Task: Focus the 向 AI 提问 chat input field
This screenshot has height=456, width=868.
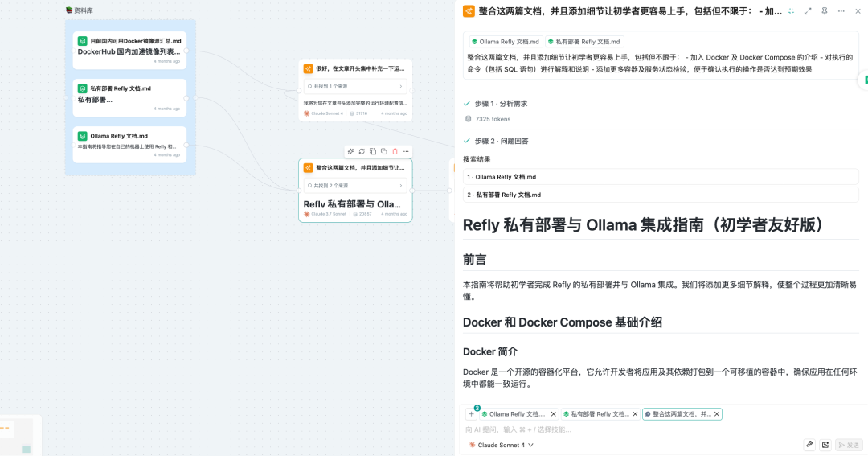Action: tap(659, 429)
